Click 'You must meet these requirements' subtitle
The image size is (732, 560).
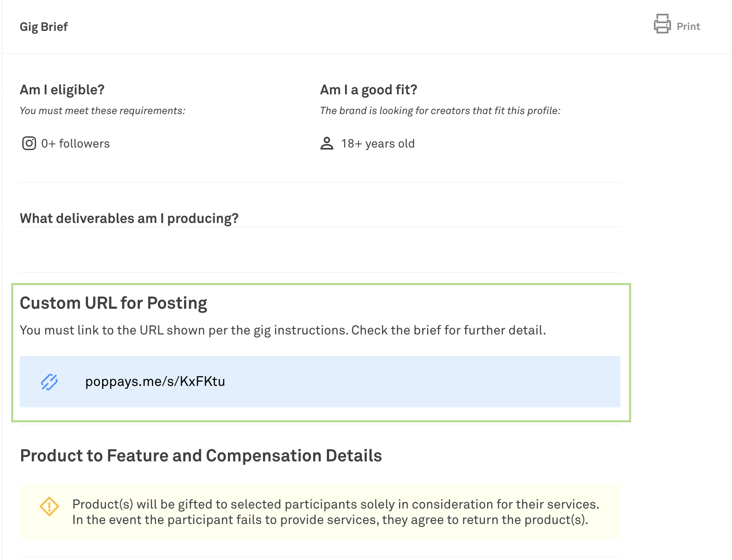point(103,111)
